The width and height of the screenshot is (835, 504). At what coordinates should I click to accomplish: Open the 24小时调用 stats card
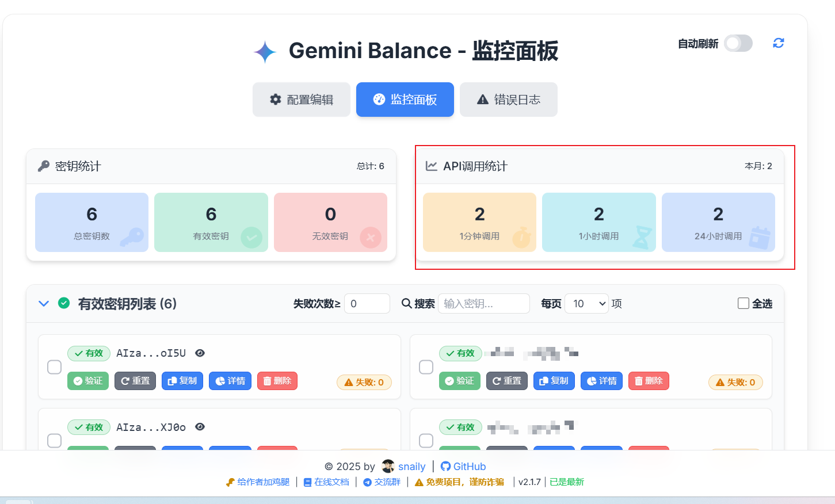pyautogui.click(x=718, y=222)
